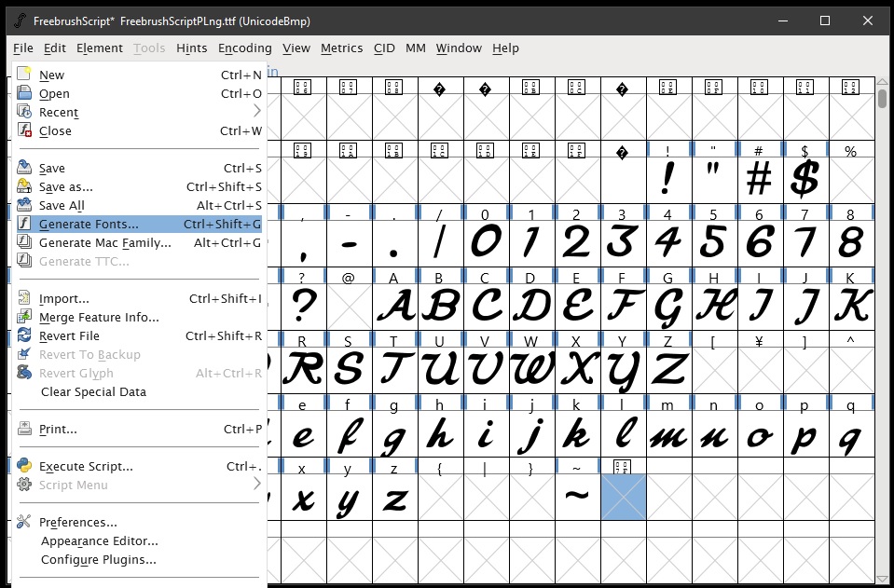Viewport: 894px width, 588px height.
Task: Open the CID menu
Action: coord(384,48)
